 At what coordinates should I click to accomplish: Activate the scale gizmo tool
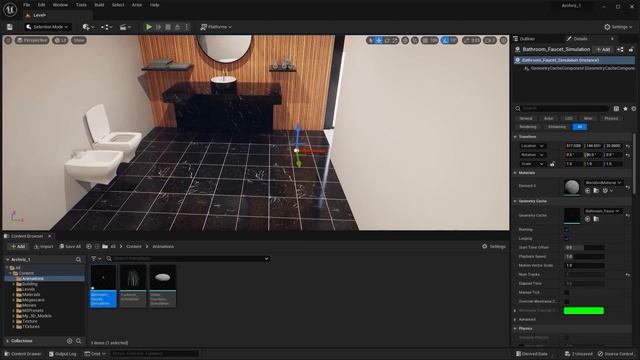point(395,40)
